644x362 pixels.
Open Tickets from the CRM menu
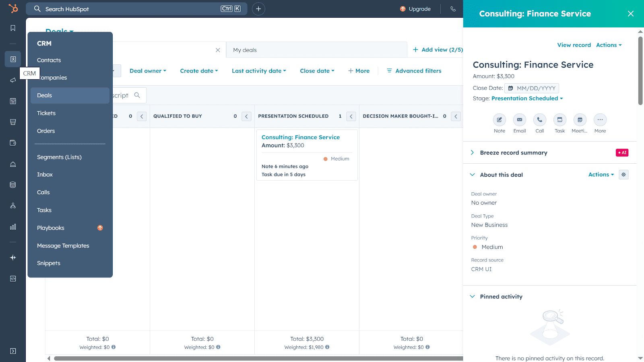coord(46,113)
